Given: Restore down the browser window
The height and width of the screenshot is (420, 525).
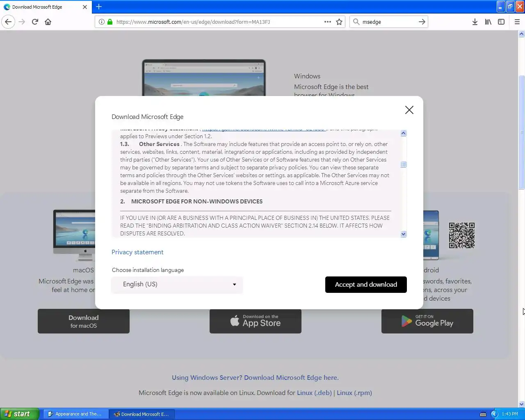Looking at the screenshot, I should pyautogui.click(x=510, y=7).
